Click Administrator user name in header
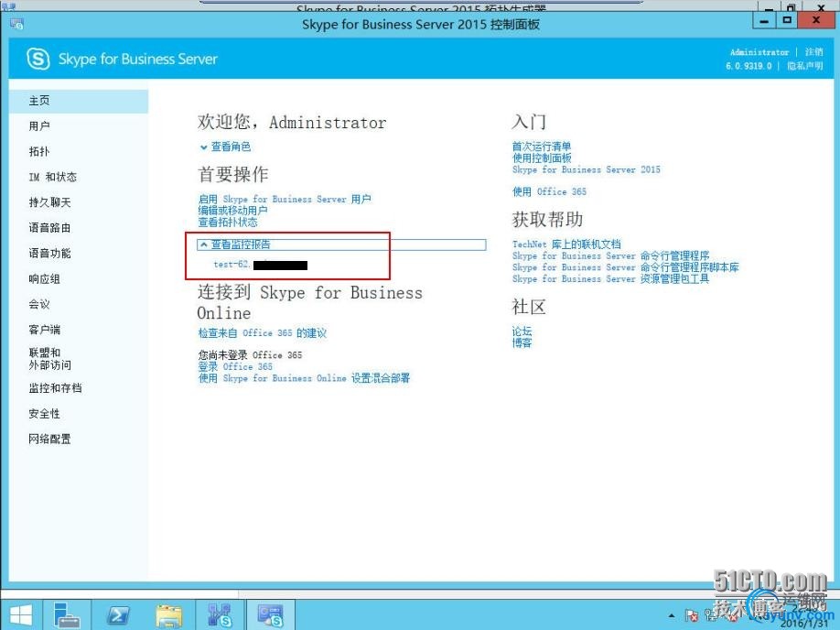The width and height of the screenshot is (840, 630). (x=759, y=52)
